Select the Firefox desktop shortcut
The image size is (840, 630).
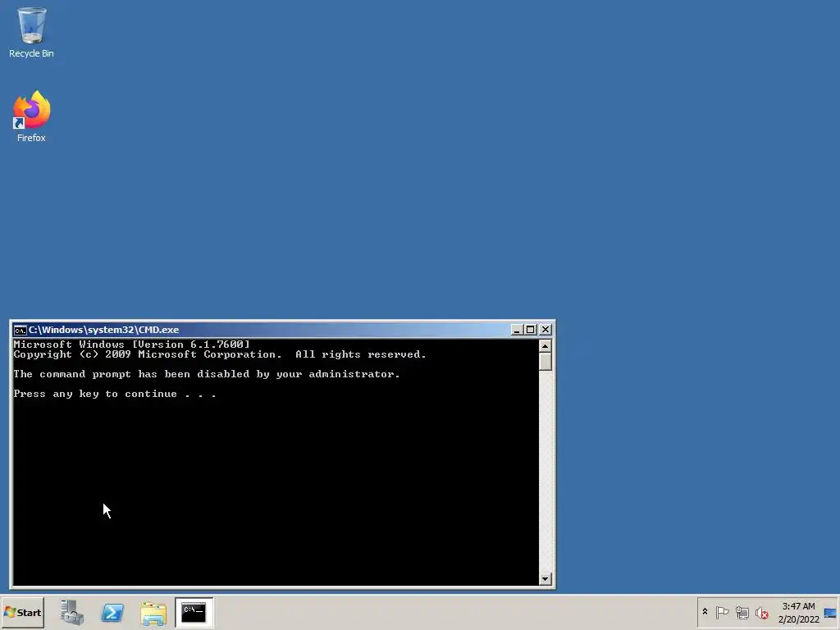click(x=31, y=116)
